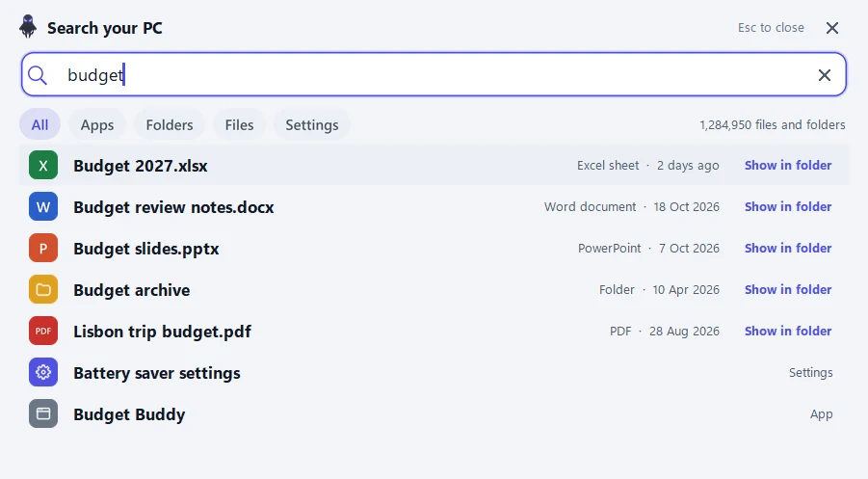868x479 pixels.
Task: Click the PowerPoint icon for Budget slides.pptx
Action: pyautogui.click(x=43, y=248)
